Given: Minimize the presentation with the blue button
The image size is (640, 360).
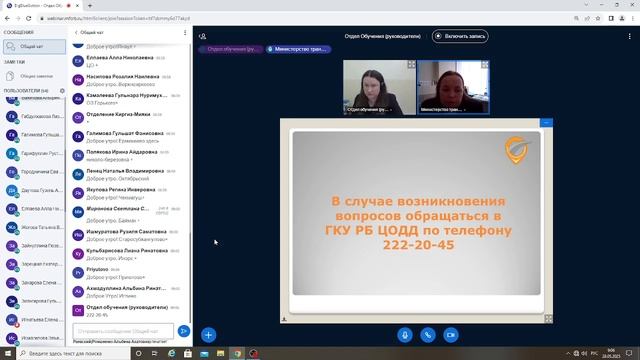Looking at the screenshot, I should [x=546, y=122].
